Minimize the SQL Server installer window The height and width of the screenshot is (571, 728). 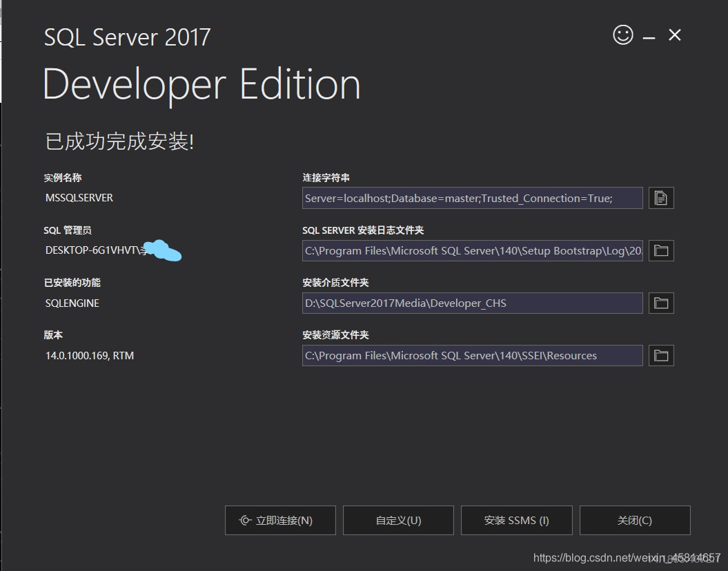click(649, 34)
